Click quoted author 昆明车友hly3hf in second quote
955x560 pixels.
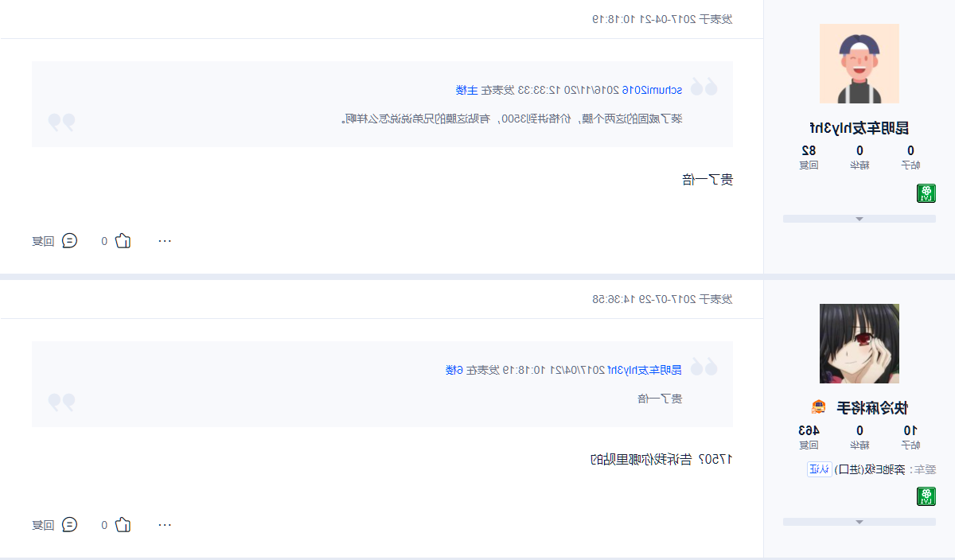click(x=645, y=370)
